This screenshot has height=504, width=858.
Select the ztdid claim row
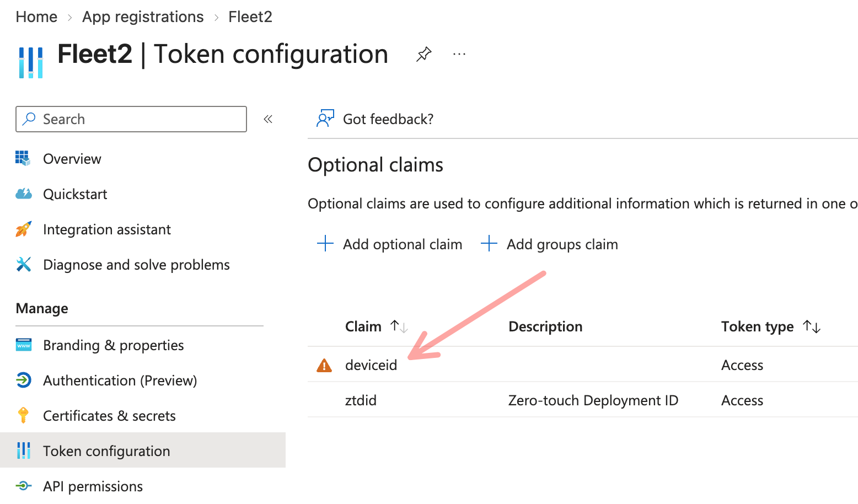tap(583, 400)
